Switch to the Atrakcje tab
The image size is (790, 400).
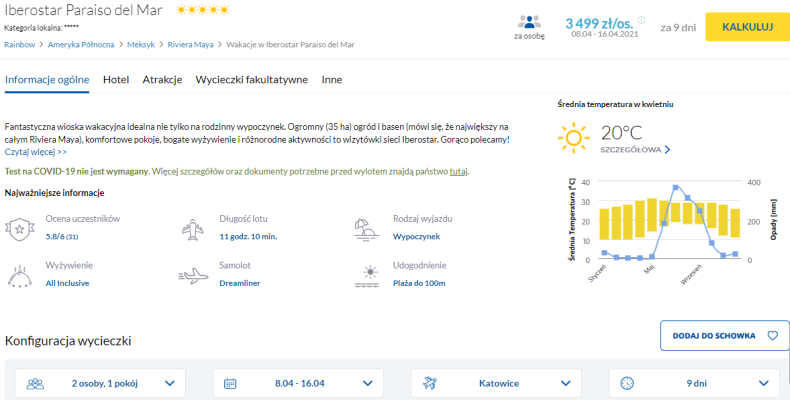(x=162, y=80)
